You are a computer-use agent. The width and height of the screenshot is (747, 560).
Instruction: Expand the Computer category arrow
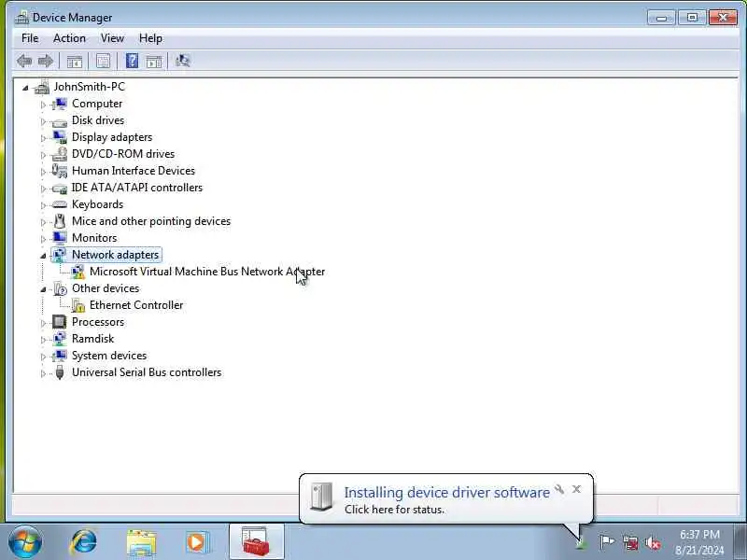pyautogui.click(x=43, y=105)
